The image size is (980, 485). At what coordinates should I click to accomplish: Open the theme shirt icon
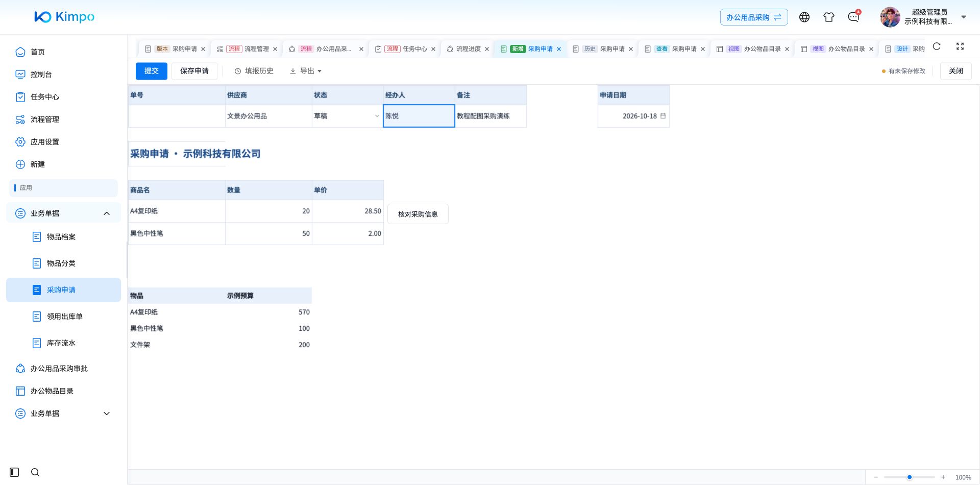point(829,17)
